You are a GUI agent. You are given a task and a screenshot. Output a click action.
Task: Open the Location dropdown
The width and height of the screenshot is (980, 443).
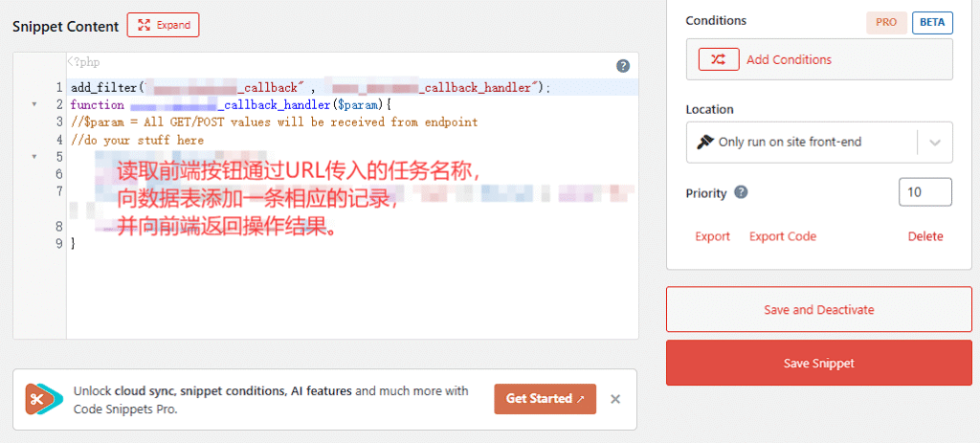click(x=802, y=142)
